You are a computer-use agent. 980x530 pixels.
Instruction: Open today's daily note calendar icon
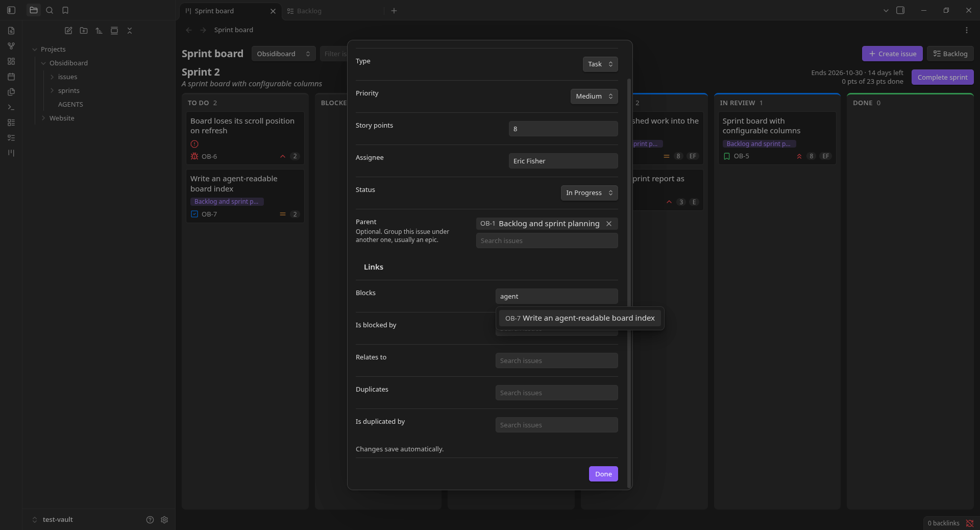coord(11,77)
